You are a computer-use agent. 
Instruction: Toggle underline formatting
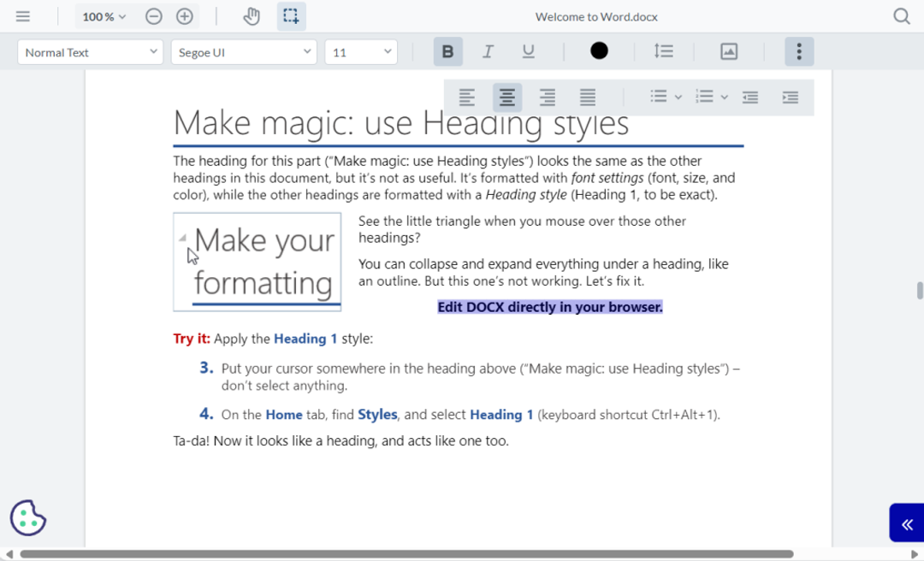[528, 51]
